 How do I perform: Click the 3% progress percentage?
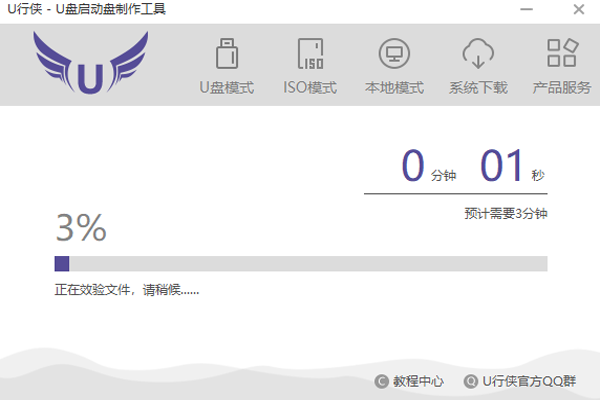click(x=80, y=229)
